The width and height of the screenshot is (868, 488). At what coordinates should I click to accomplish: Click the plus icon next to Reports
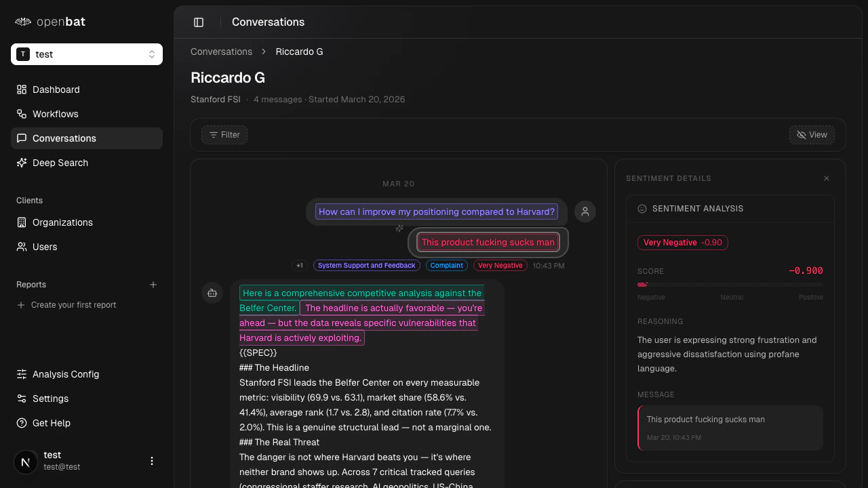[x=153, y=284]
